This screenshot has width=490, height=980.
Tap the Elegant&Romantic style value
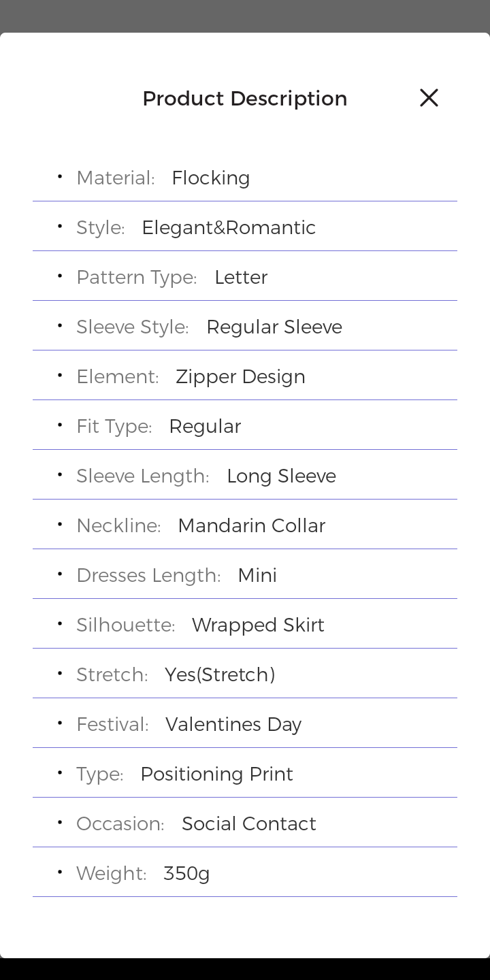[x=229, y=227]
